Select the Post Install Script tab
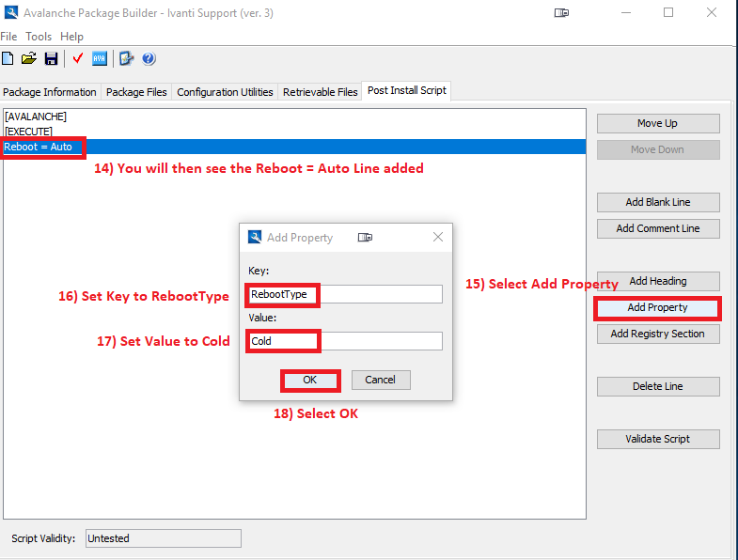Viewport: 738px width, 560px height. [407, 90]
